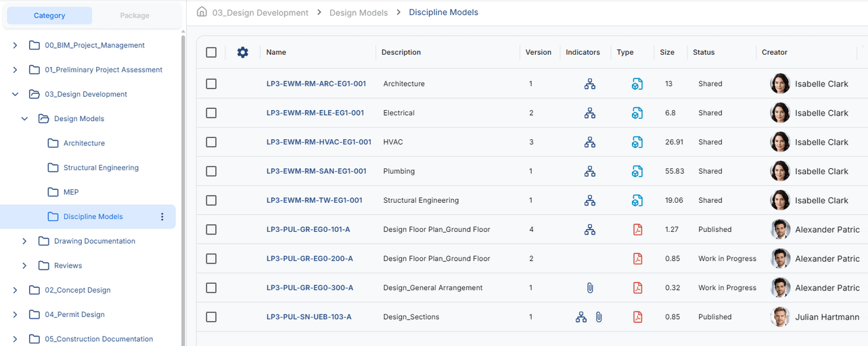868x346 pixels.
Task: Check the box for LP3-EWM-RM-ARC-EG1-001
Action: tap(211, 84)
